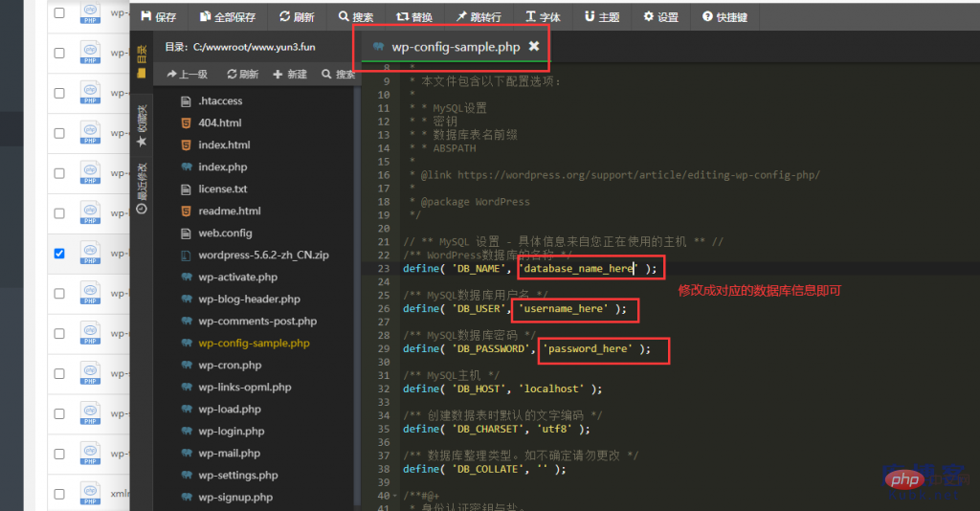Open readme.html in the file tree

(230, 211)
